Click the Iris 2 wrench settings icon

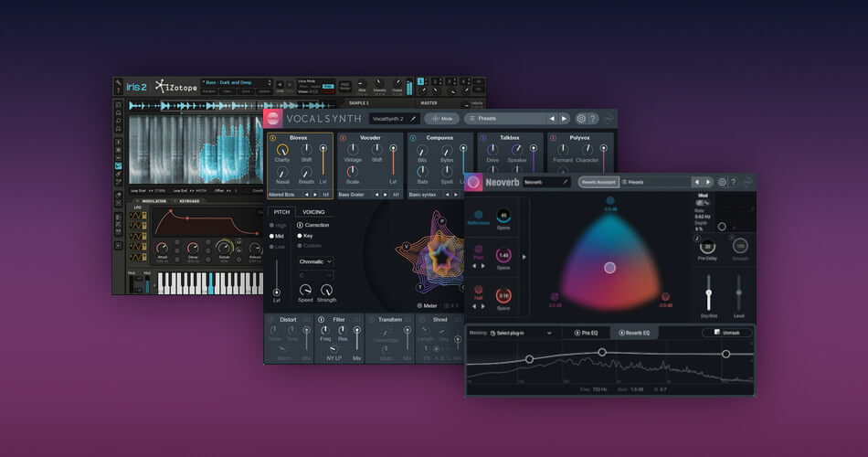(x=118, y=82)
